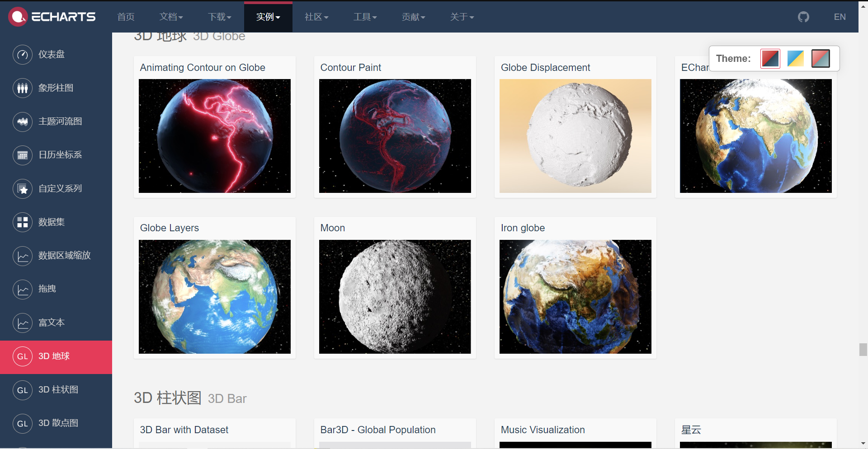Open the Contour Paint globe thumbnail
868x449 pixels.
(x=395, y=136)
